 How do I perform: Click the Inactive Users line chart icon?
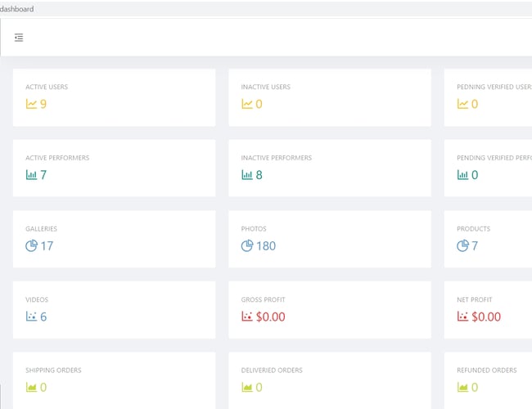point(246,104)
